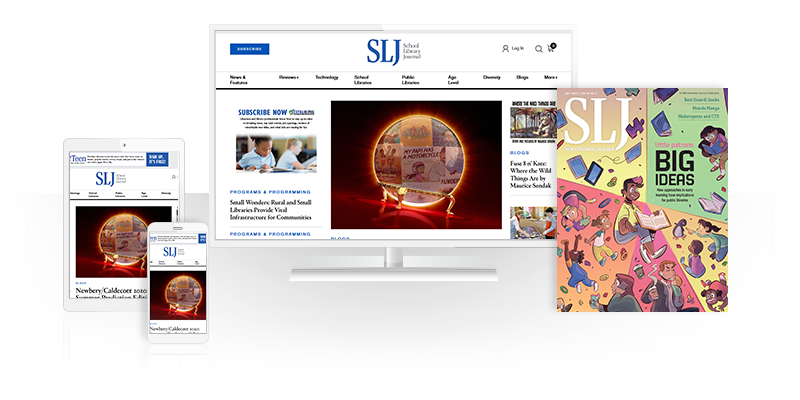Viewport: 800px width, 400px height.
Task: Tap the SLJ logo on the phone screen
Action: point(172,251)
